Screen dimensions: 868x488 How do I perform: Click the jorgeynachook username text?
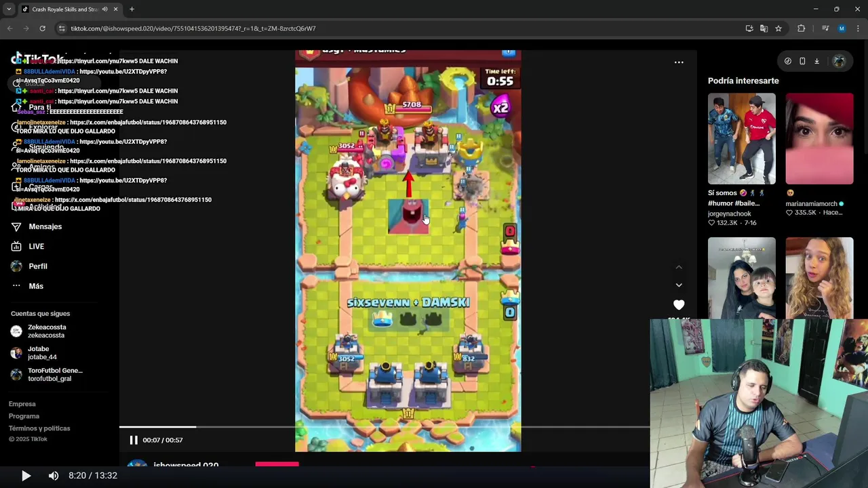pyautogui.click(x=730, y=213)
